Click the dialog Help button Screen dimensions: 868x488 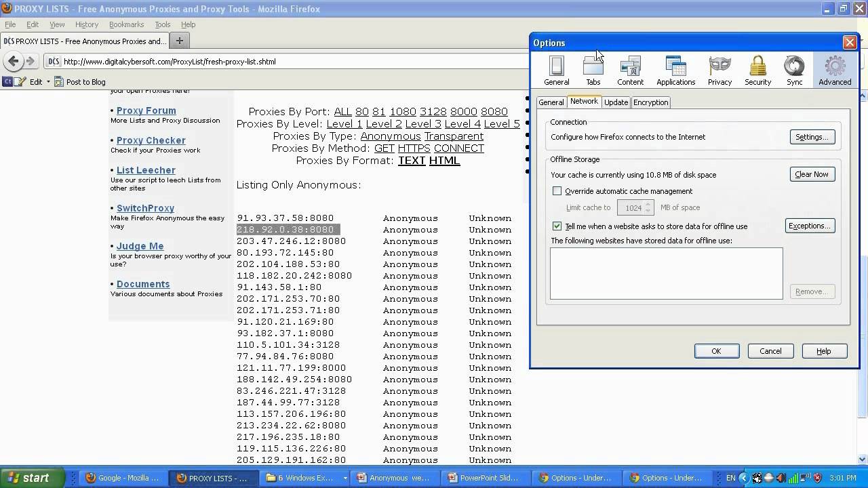(824, 351)
